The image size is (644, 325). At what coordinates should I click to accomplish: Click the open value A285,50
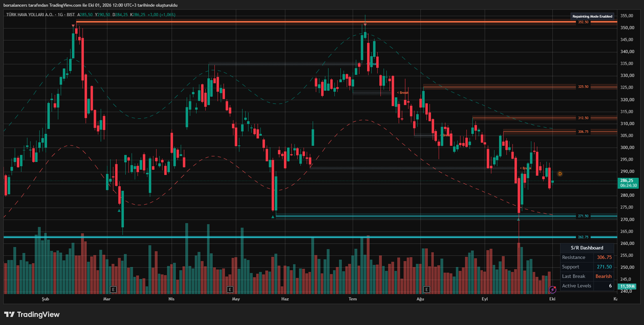pyautogui.click(x=84, y=15)
